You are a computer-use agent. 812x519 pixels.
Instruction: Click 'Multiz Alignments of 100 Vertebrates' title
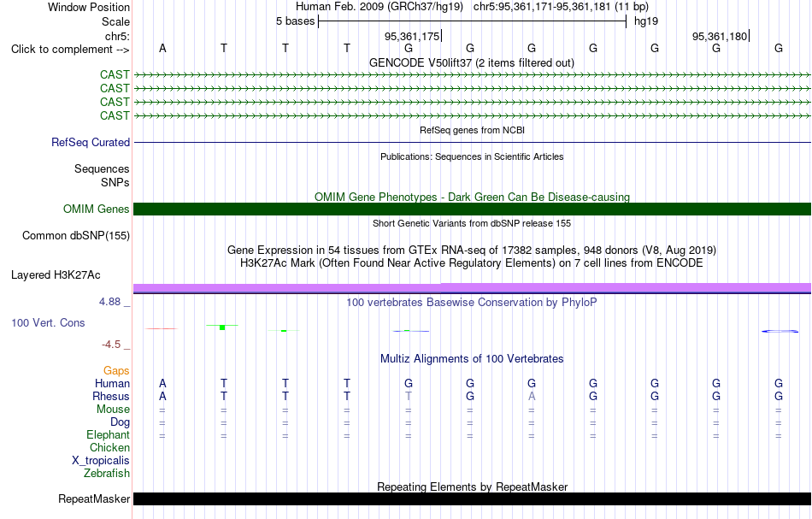coord(472,359)
